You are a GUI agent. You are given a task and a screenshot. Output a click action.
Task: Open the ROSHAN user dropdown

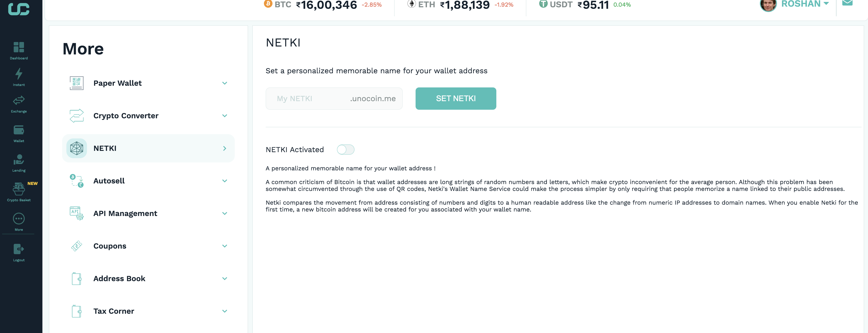[x=805, y=4]
